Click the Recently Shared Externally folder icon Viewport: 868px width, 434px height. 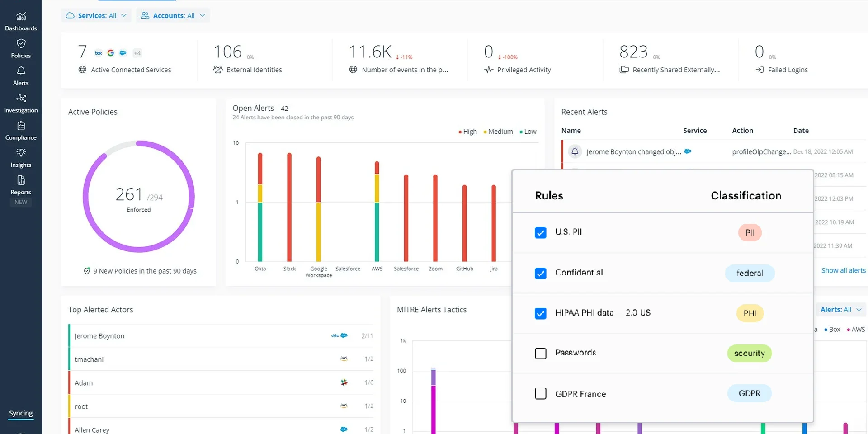click(x=624, y=70)
